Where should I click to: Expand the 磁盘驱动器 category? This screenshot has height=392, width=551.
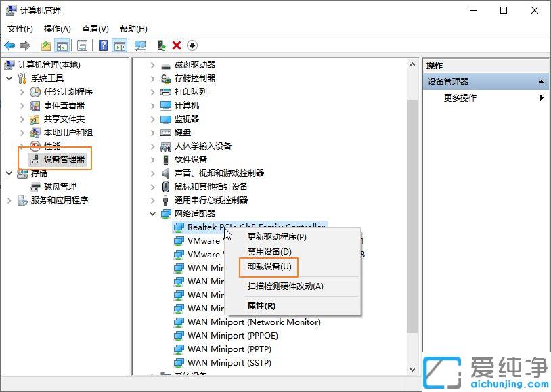click(x=153, y=65)
